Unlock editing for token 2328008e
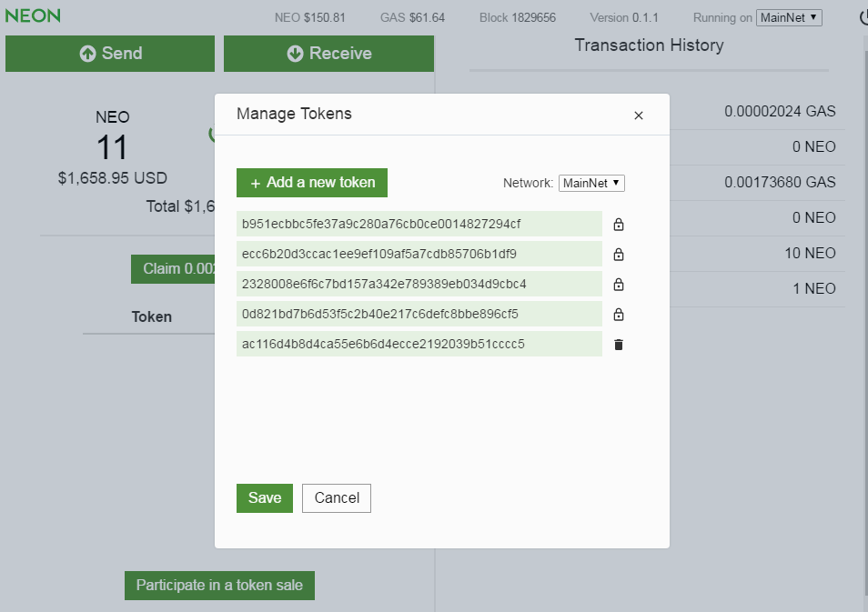The image size is (868, 612). [618, 284]
